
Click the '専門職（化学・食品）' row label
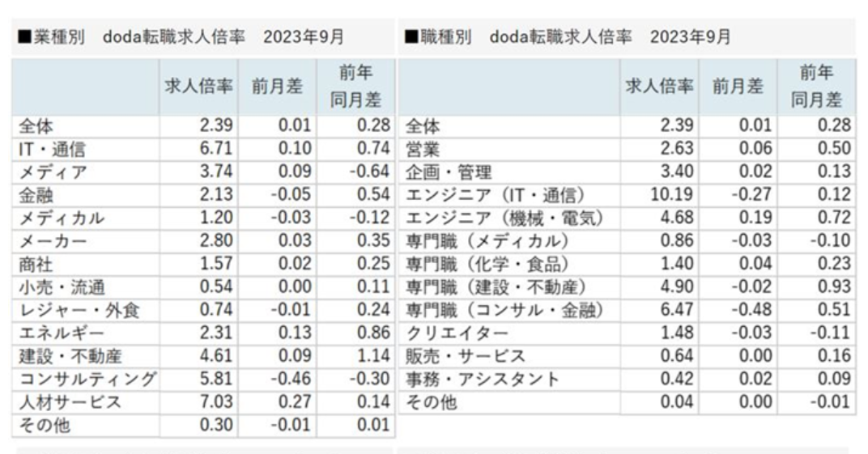click(487, 265)
